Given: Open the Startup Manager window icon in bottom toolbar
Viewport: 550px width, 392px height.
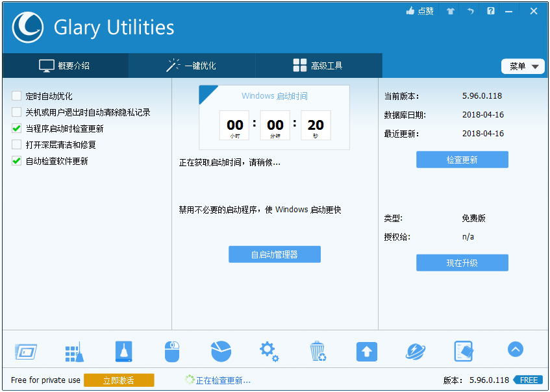Looking at the screenshot, I should [26, 351].
